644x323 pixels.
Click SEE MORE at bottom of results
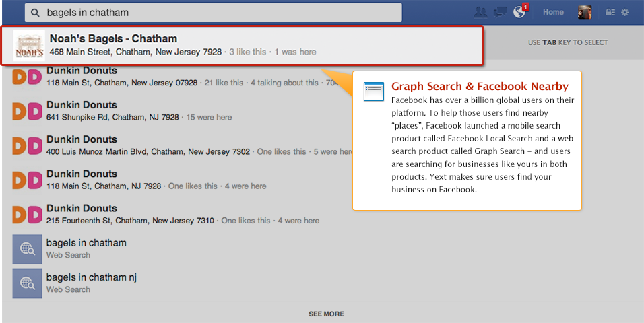click(x=327, y=314)
